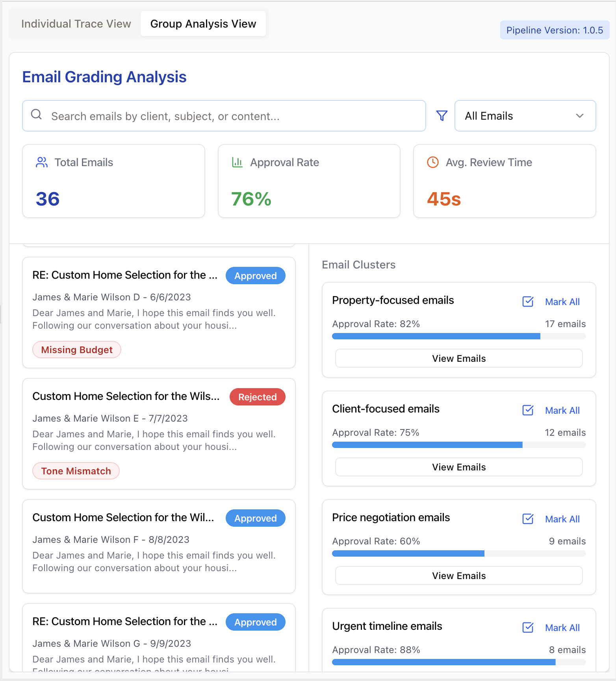Click Approved badge on Wilson F email
This screenshot has width=616, height=681.
point(255,518)
